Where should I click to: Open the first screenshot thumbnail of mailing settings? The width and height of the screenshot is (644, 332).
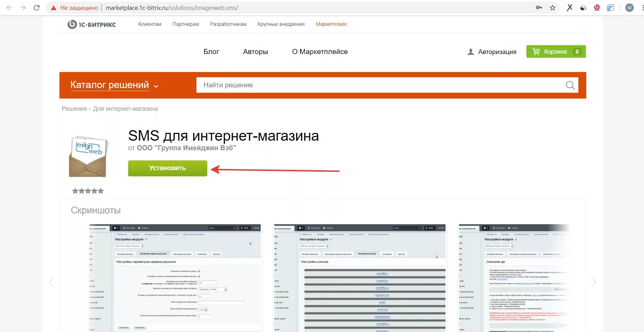tap(175, 278)
